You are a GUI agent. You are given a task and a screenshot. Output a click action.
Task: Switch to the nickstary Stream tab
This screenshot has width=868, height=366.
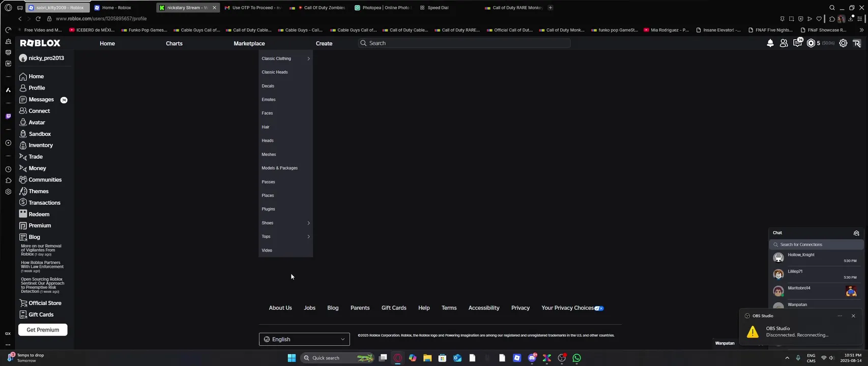click(188, 8)
